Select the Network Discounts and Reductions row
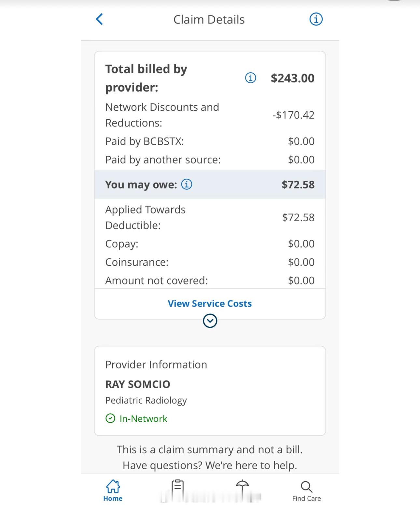 tap(210, 115)
